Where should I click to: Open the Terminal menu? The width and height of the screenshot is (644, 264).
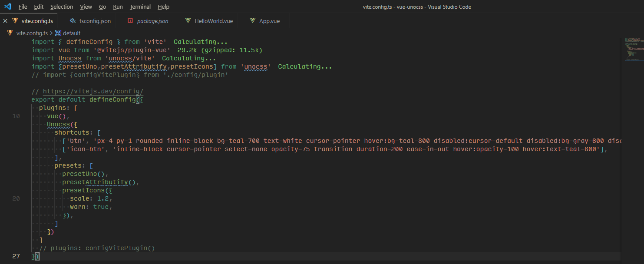coord(140,7)
